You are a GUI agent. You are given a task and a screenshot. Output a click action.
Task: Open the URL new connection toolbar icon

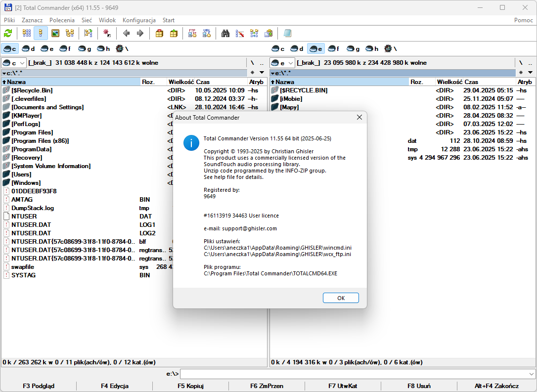pos(207,33)
